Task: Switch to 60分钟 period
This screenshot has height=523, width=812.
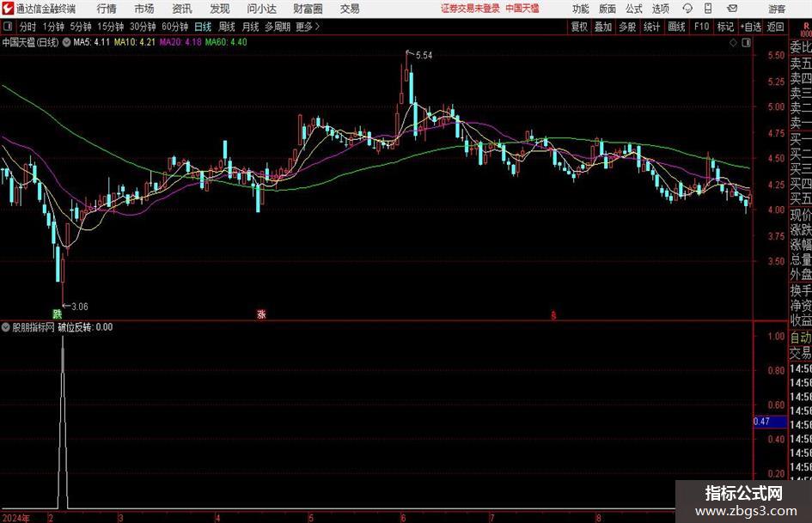Action: coord(175,27)
